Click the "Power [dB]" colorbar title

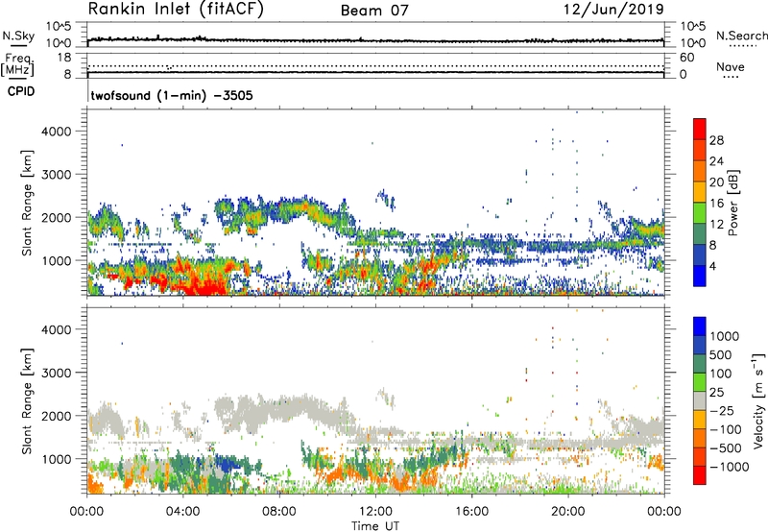pos(732,203)
